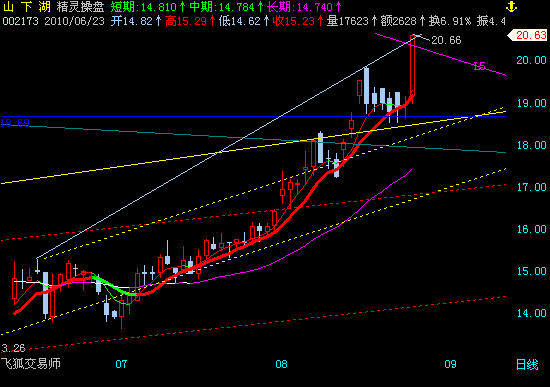This screenshot has width=550, height=387.
Task: Click the 19.00 price axis label
Action: (x=531, y=103)
